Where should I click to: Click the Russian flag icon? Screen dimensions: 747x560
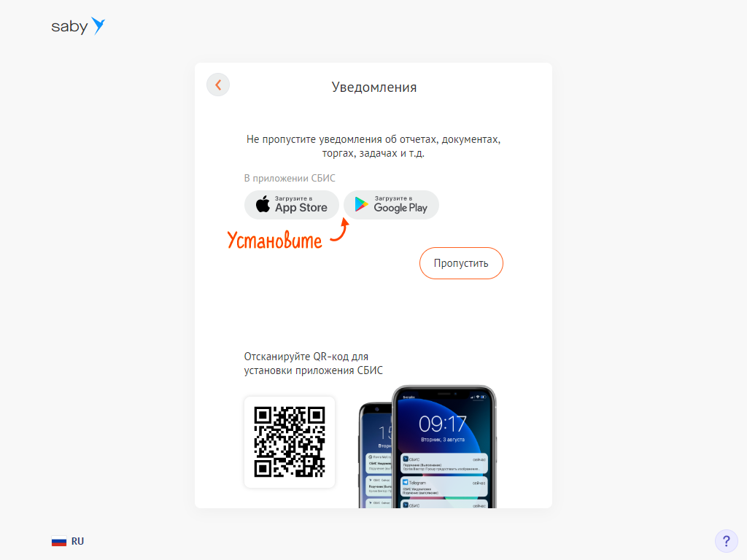[x=59, y=542]
